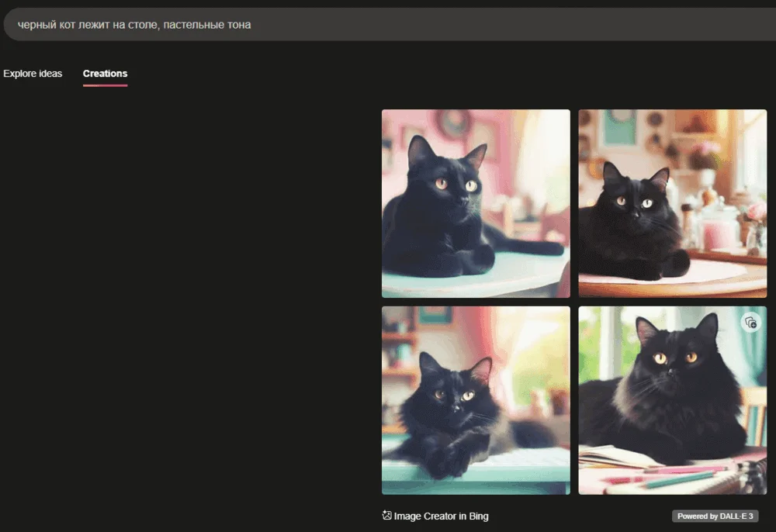The width and height of the screenshot is (776, 532).
Task: Open the bottom-right cat image with pencils
Action: [672, 400]
